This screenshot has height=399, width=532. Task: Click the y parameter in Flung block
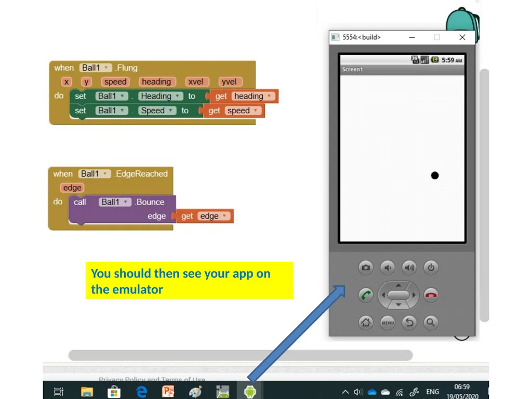click(x=87, y=82)
